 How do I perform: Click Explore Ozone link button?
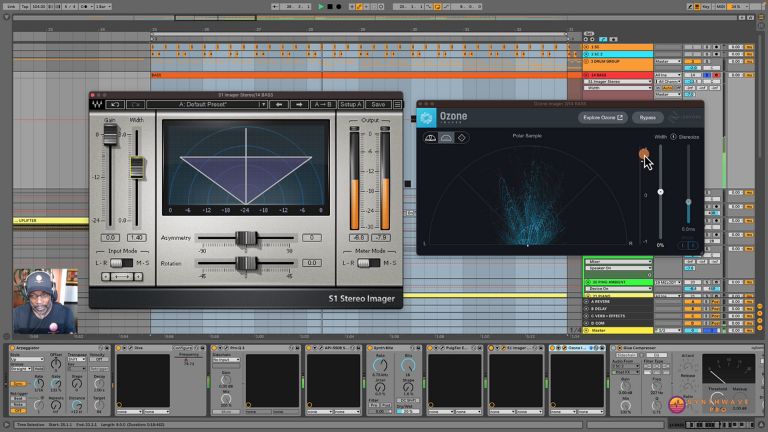coord(602,118)
